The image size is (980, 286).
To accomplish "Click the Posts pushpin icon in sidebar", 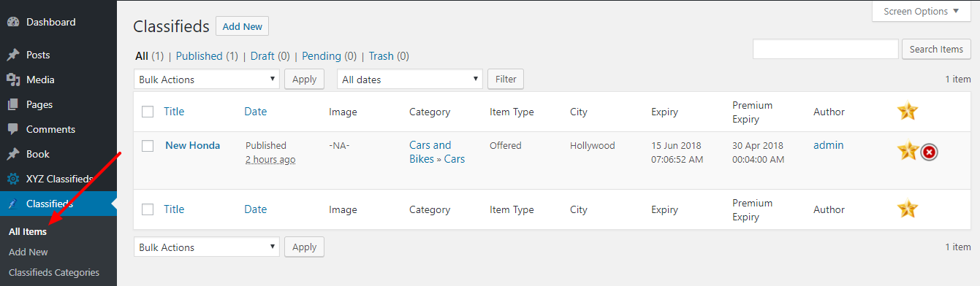I will pos(13,55).
